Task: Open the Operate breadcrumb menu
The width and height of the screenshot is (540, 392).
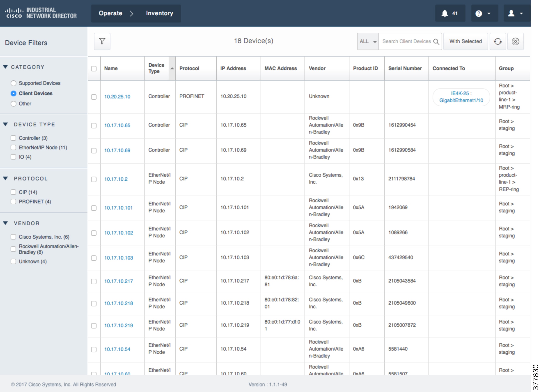Action: pyautogui.click(x=110, y=13)
